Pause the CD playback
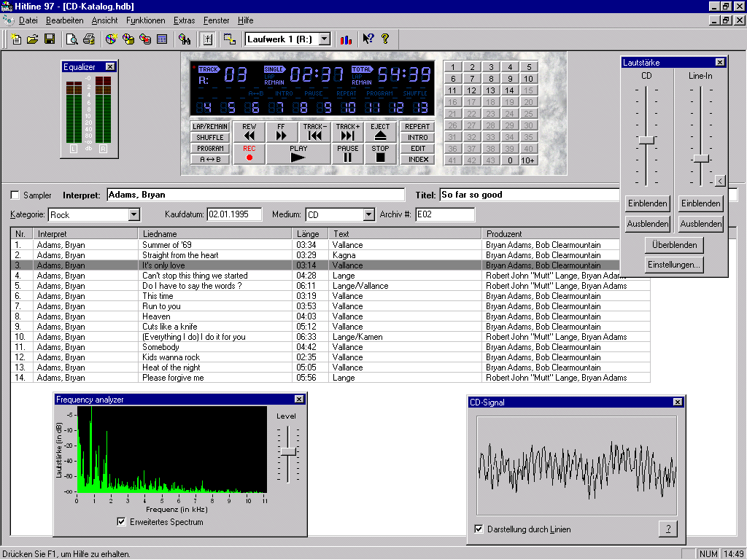Viewport: 747px width, 560px height. (348, 154)
